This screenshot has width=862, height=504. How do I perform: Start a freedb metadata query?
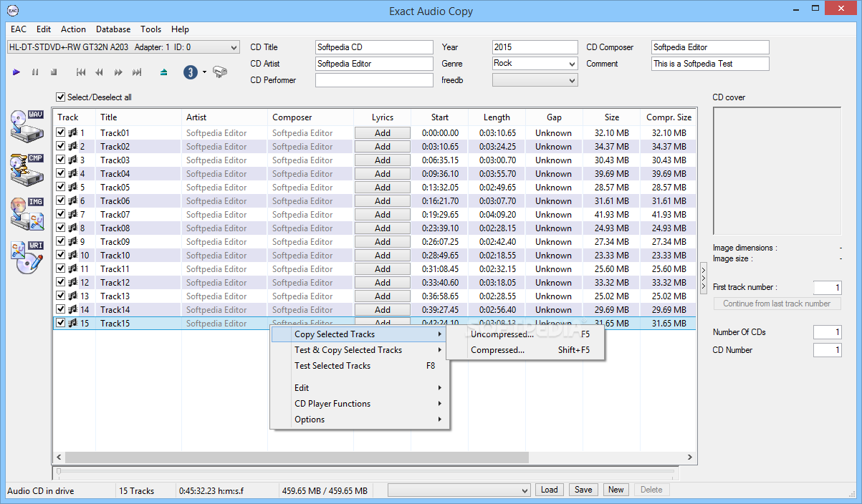(x=189, y=72)
